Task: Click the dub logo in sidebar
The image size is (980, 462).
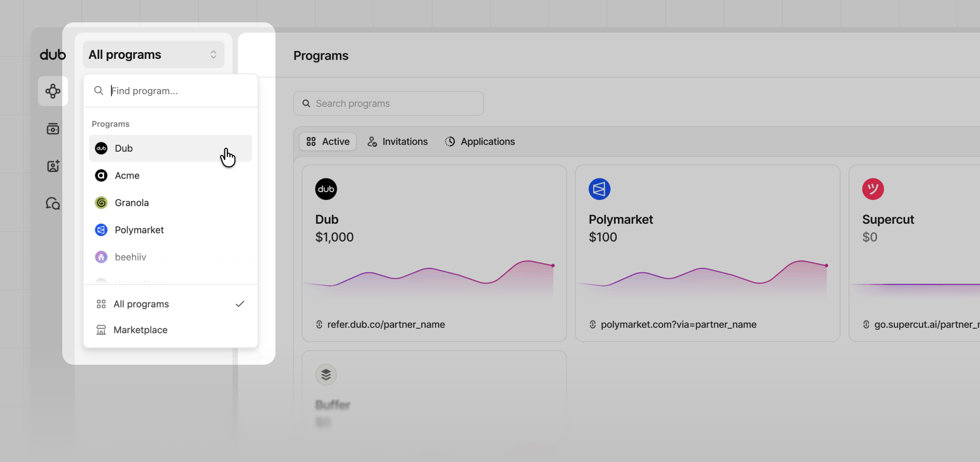Action: click(53, 55)
